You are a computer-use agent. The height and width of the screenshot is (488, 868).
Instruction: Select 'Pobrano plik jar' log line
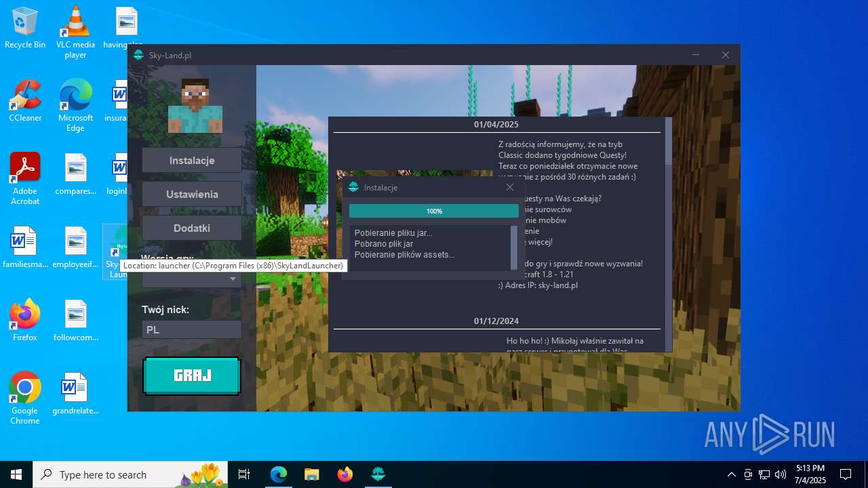384,244
